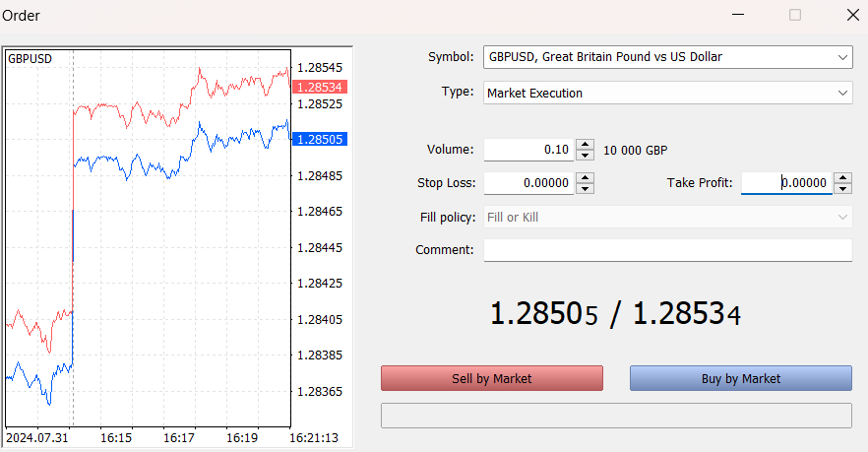The height and width of the screenshot is (452, 868).
Task: Click the 1.28545 price axis label
Action: tap(320, 68)
